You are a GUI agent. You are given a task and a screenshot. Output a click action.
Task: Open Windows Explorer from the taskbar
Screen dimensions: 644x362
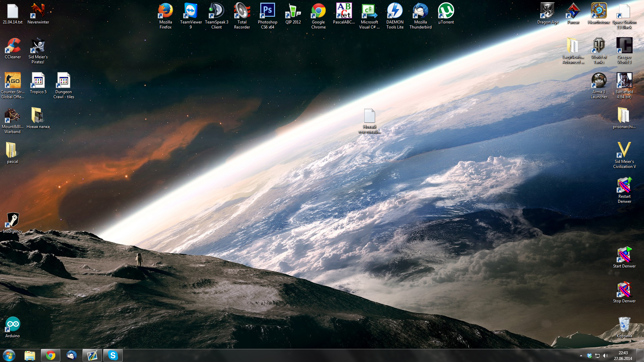coord(30,355)
